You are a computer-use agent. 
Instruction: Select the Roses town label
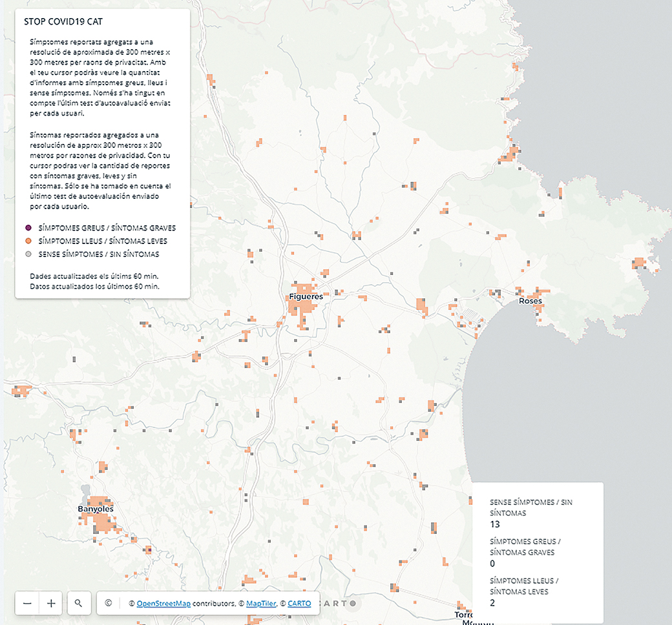(530, 301)
